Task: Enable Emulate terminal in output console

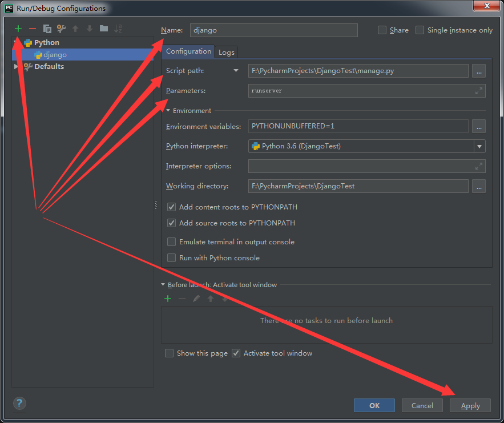Action: pyautogui.click(x=171, y=241)
